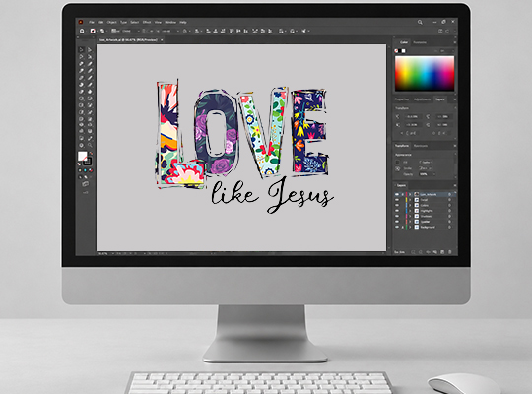
Task: Click Delete Selection trash icon in Layers panel
Action: [x=450, y=252]
